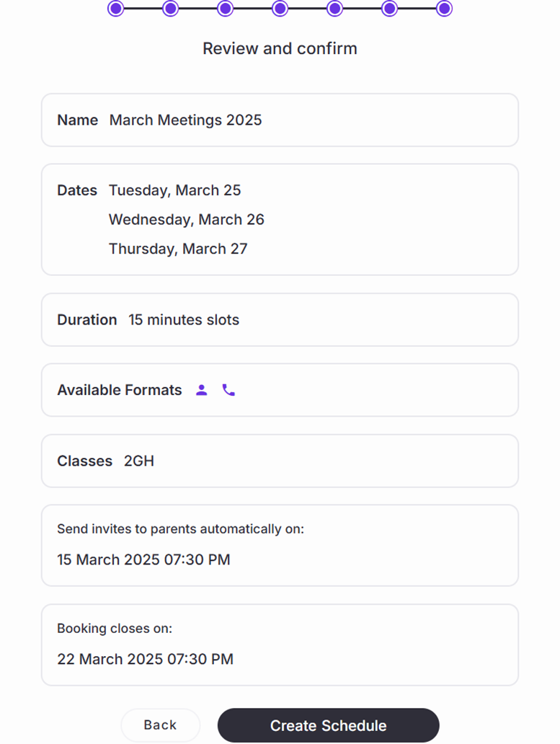Click the invite send date 15 March 2025
Image resolution: width=560 pixels, height=744 pixels.
[143, 559]
